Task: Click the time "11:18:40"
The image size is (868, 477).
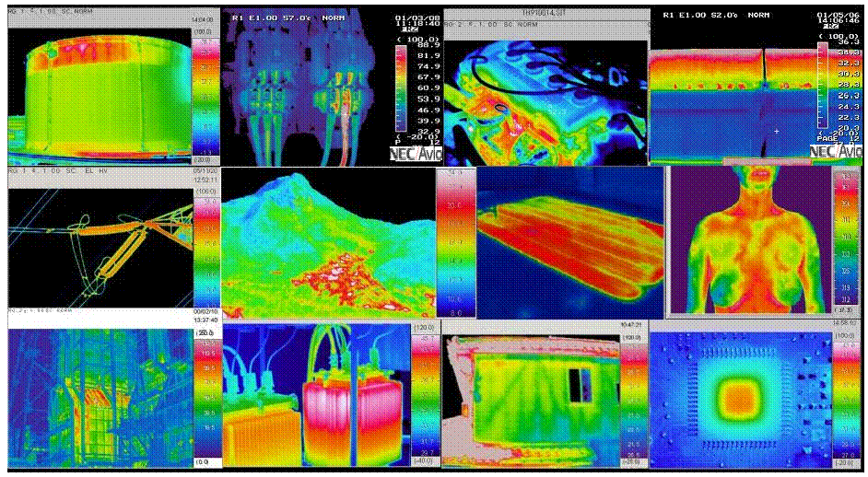Action: [416, 24]
